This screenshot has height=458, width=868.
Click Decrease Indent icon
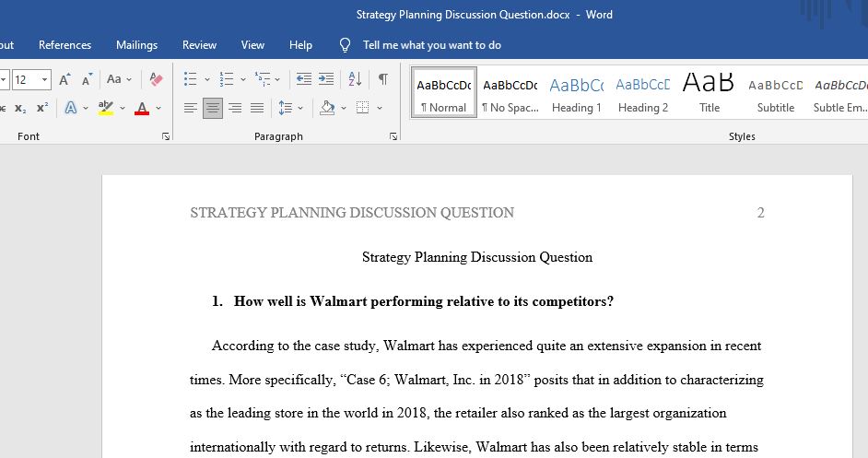(304, 79)
